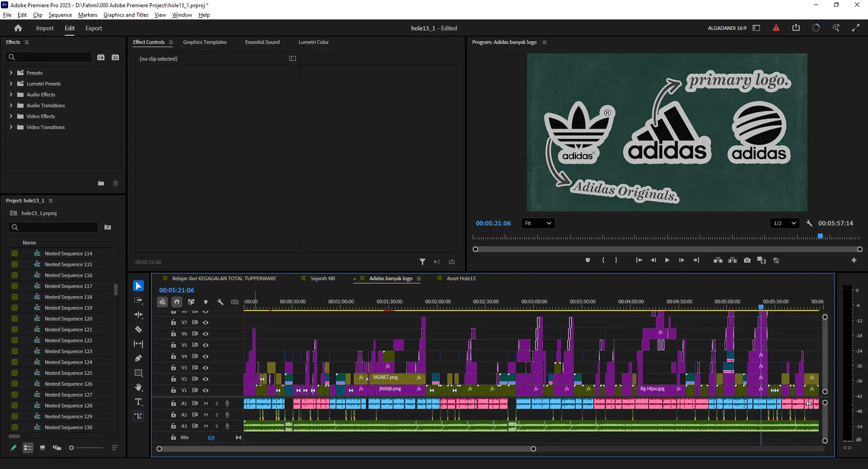Expand the Presets folder
Image resolution: width=868 pixels, height=469 pixels.
pyautogui.click(x=11, y=72)
